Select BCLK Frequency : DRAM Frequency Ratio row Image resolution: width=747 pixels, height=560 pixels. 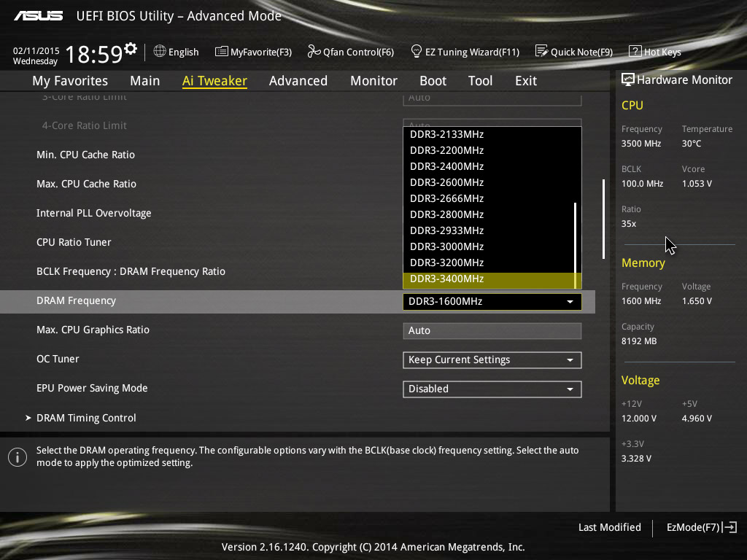click(x=131, y=271)
